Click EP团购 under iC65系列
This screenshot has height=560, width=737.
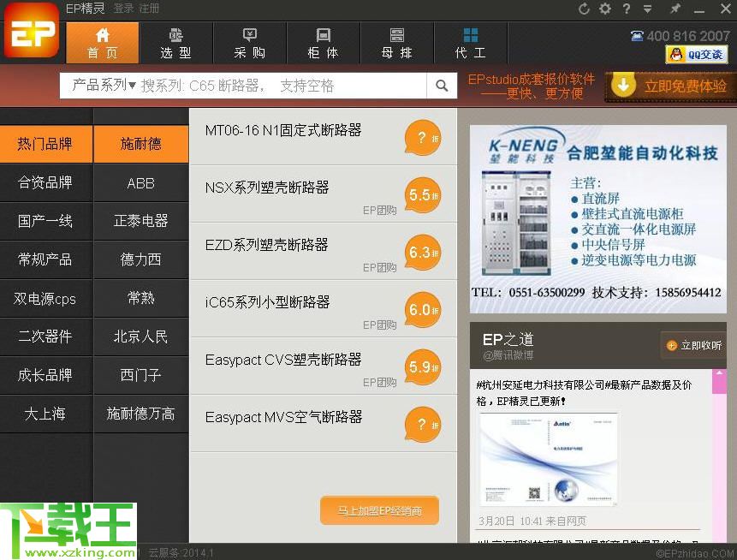(380, 325)
